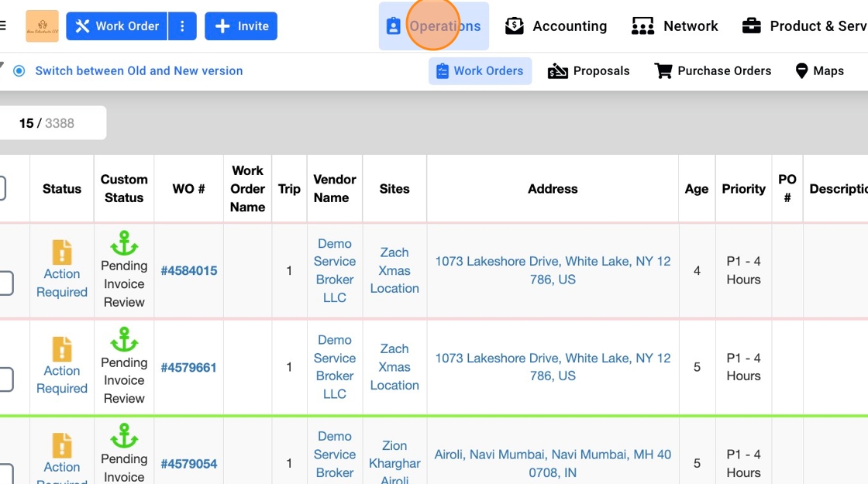Open the Work Orders sub-tab
868x484 pixels.
click(x=480, y=71)
